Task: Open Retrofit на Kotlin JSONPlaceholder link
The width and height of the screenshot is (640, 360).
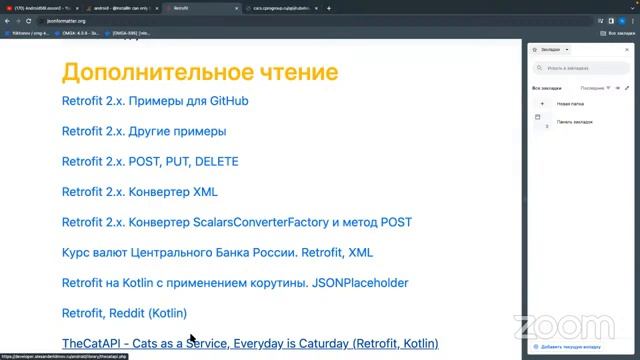Action: tap(235, 282)
